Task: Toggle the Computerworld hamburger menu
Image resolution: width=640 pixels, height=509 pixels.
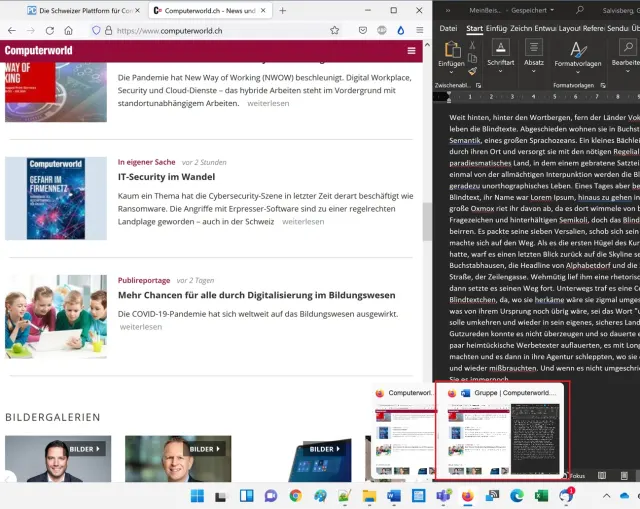Action: pos(411,50)
